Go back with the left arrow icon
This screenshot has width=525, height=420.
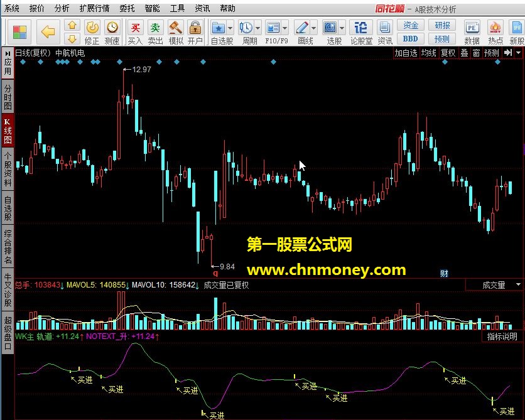click(48, 32)
